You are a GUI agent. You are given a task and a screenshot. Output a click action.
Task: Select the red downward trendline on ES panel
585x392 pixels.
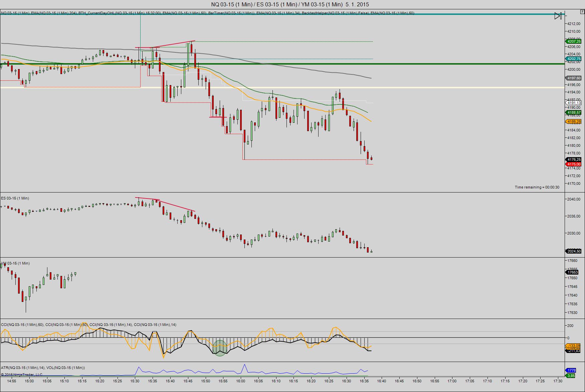click(165, 204)
